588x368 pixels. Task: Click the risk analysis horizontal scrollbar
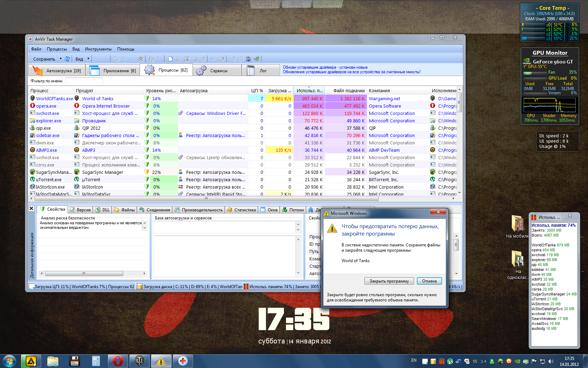tap(84, 273)
